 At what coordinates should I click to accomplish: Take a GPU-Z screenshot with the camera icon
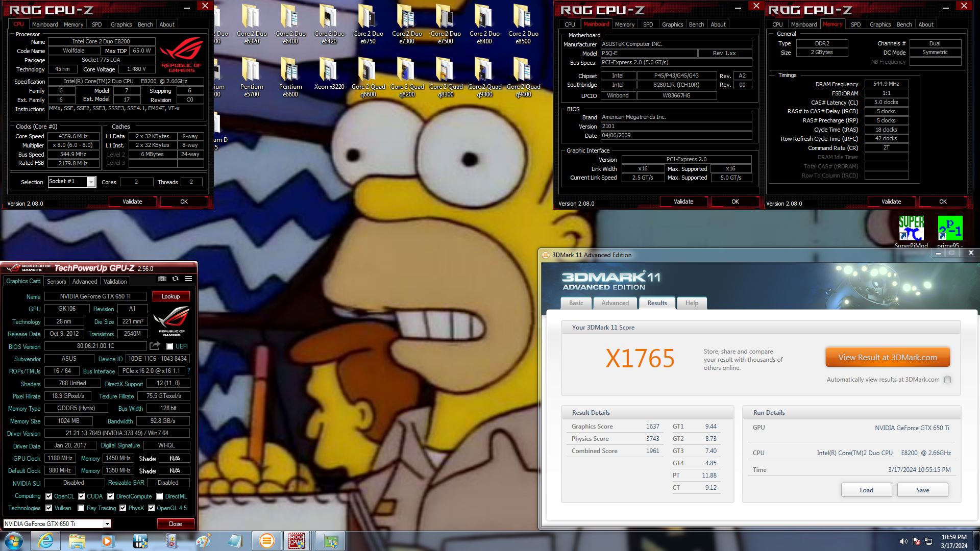[x=162, y=279]
